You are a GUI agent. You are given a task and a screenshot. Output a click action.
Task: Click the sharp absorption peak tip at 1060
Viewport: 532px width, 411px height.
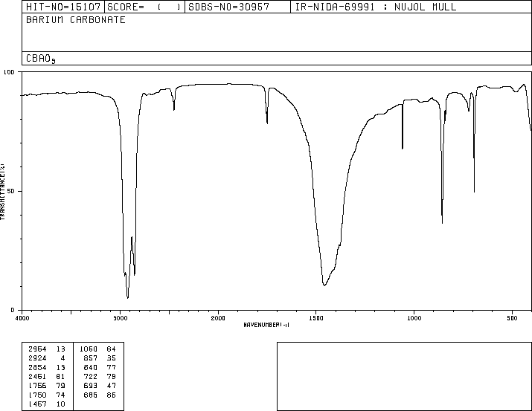click(403, 149)
